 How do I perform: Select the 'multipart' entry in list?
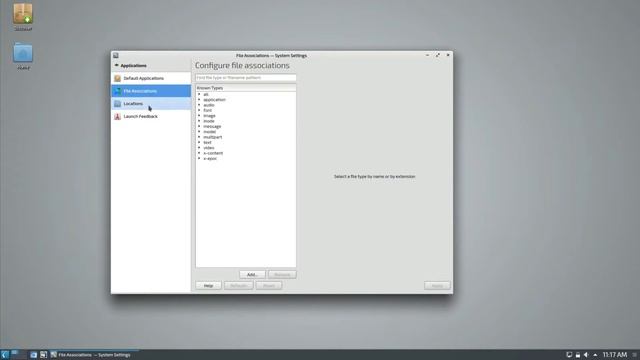point(213,137)
